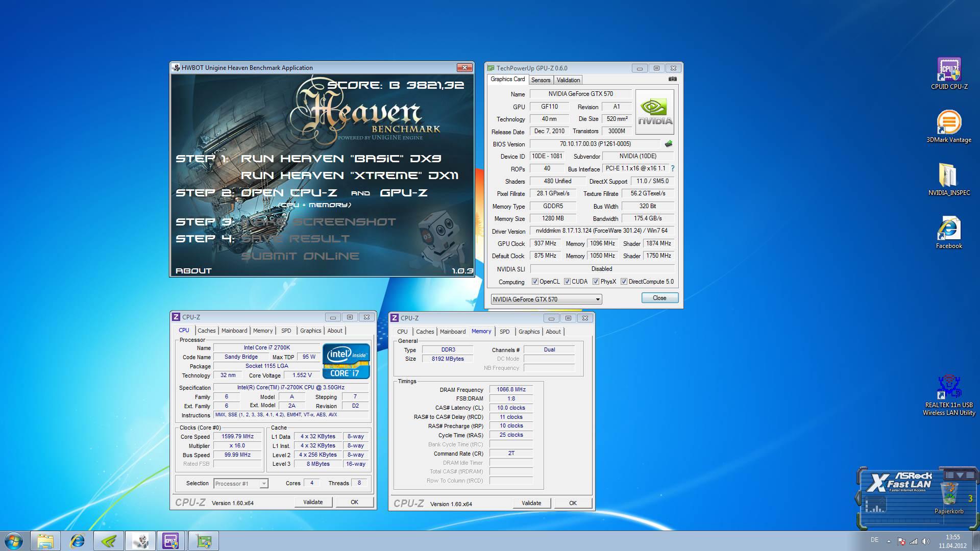Click the Bus Interface question mark help icon

673,168
